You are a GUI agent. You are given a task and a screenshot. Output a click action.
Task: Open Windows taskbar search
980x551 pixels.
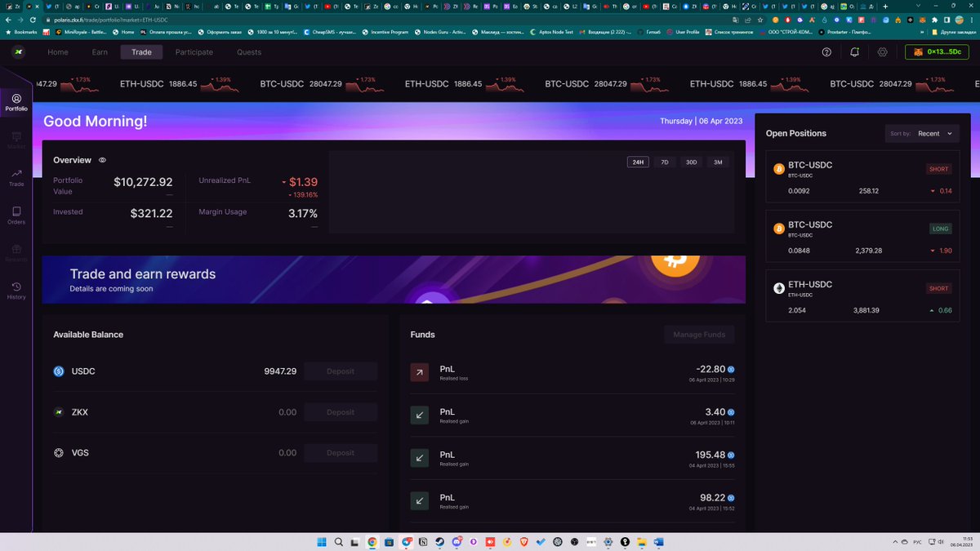(x=339, y=542)
